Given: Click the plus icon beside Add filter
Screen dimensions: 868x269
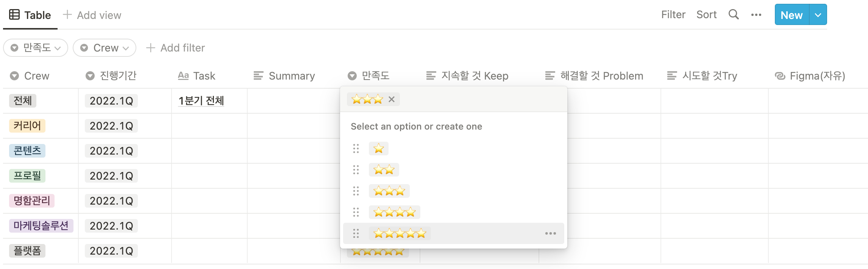Looking at the screenshot, I should (150, 48).
